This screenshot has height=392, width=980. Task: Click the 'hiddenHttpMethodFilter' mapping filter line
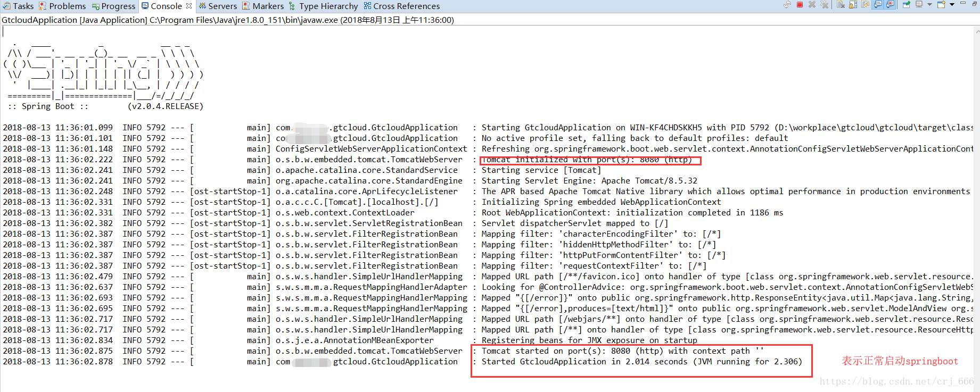click(x=599, y=245)
